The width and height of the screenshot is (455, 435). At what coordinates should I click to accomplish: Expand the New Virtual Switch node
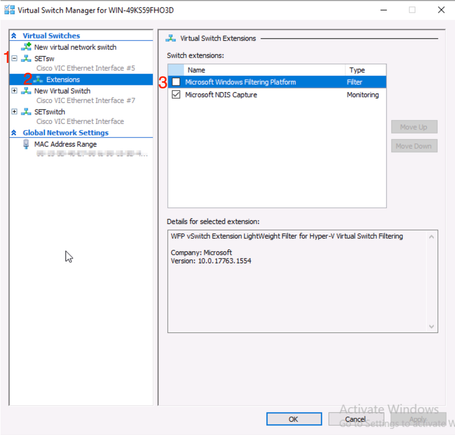(14, 91)
